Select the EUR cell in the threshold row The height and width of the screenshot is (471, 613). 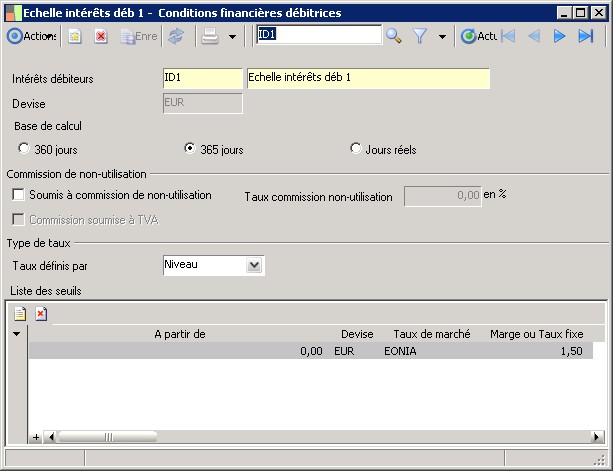(x=355, y=351)
